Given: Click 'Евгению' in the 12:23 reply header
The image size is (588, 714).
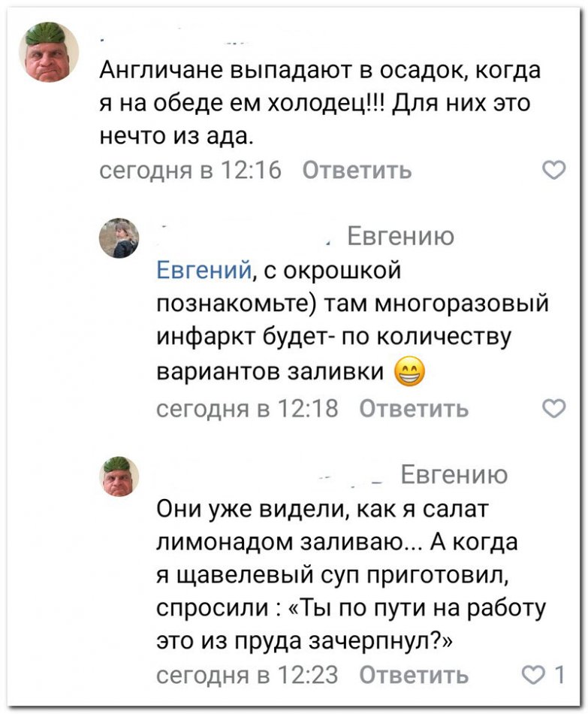Looking at the screenshot, I should click(454, 475).
